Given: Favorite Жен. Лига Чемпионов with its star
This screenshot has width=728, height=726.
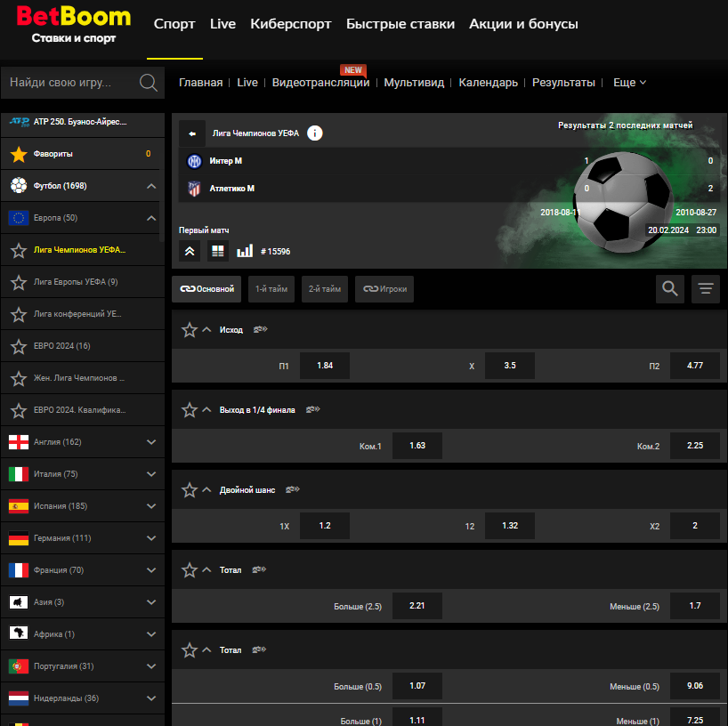Looking at the screenshot, I should click(x=19, y=379).
